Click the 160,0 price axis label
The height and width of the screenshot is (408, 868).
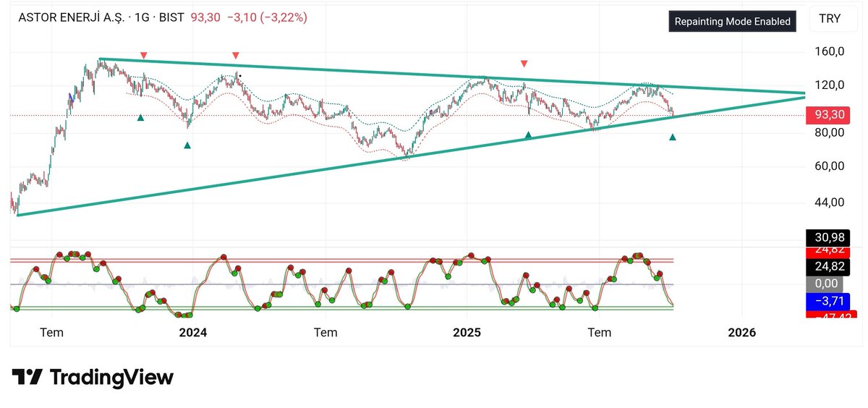point(830,51)
